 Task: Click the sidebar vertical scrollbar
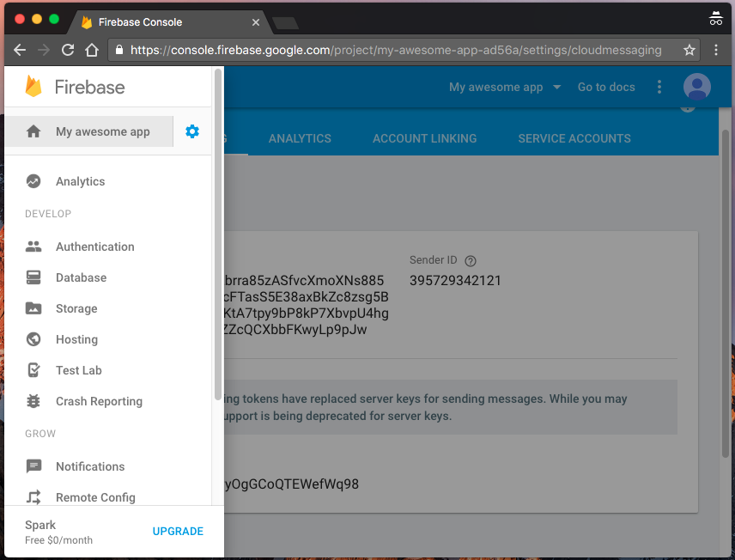(x=217, y=234)
